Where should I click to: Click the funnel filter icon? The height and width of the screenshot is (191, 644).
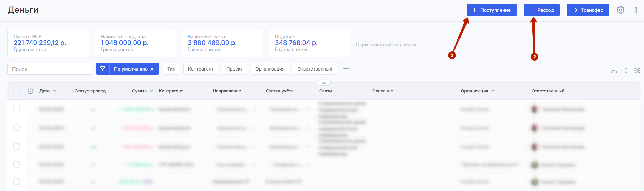pyautogui.click(x=103, y=69)
